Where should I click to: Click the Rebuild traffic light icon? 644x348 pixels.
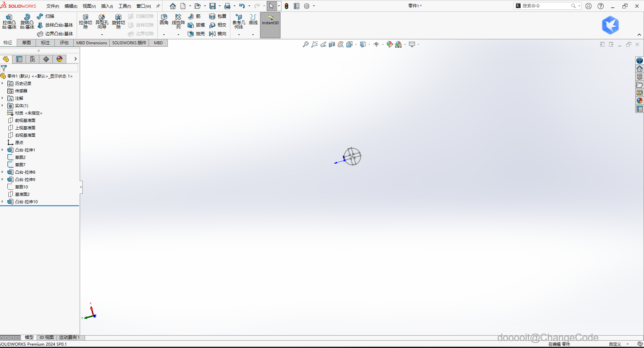click(x=287, y=6)
